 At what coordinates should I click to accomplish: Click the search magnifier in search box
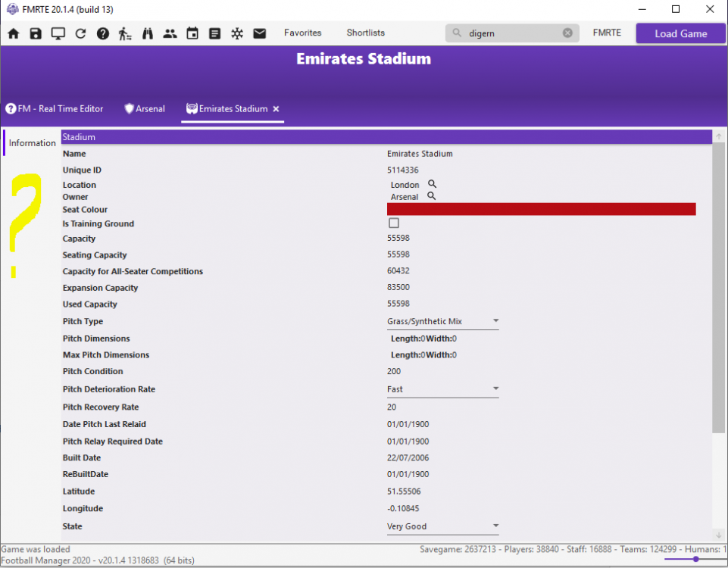click(457, 33)
